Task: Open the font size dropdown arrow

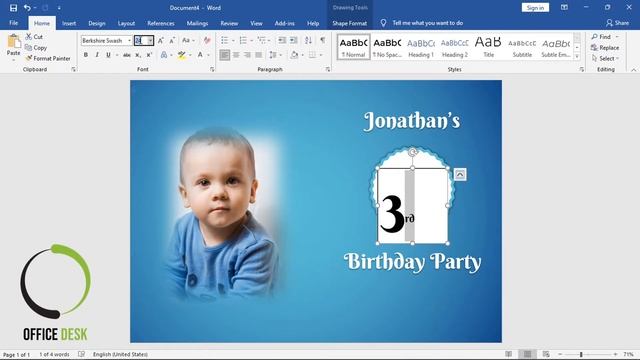Action: pos(150,40)
